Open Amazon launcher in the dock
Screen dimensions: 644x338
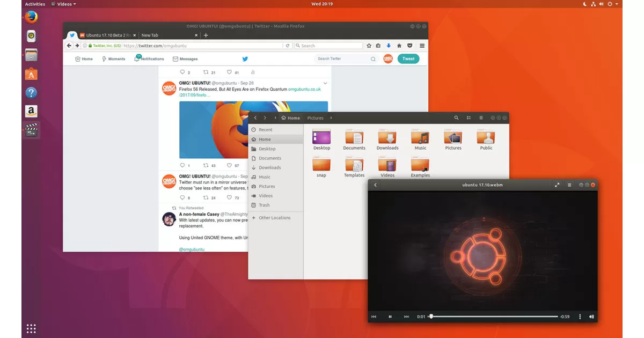click(31, 111)
